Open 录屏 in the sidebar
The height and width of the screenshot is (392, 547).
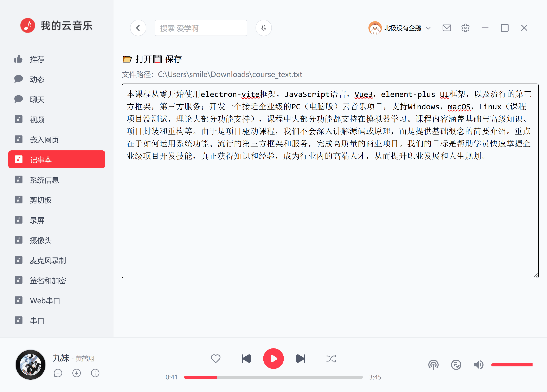click(x=57, y=220)
